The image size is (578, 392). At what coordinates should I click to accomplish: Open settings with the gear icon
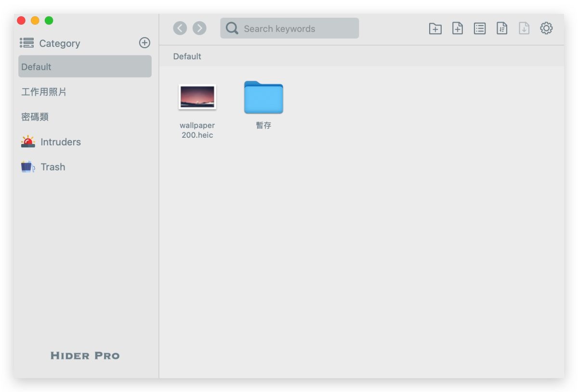click(546, 28)
